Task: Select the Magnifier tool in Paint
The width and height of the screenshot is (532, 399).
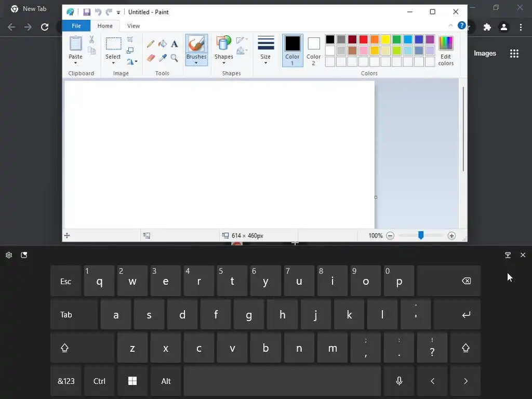Action: (x=175, y=58)
